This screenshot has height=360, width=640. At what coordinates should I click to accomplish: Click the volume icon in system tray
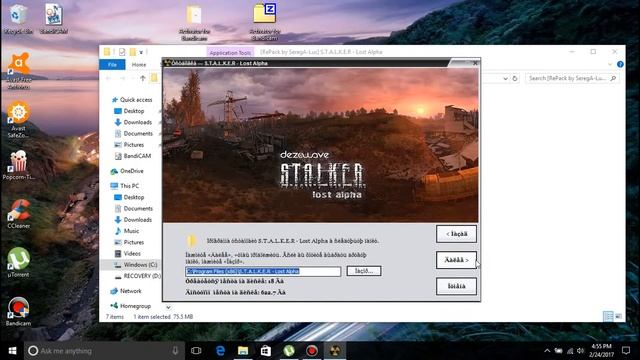(580, 351)
